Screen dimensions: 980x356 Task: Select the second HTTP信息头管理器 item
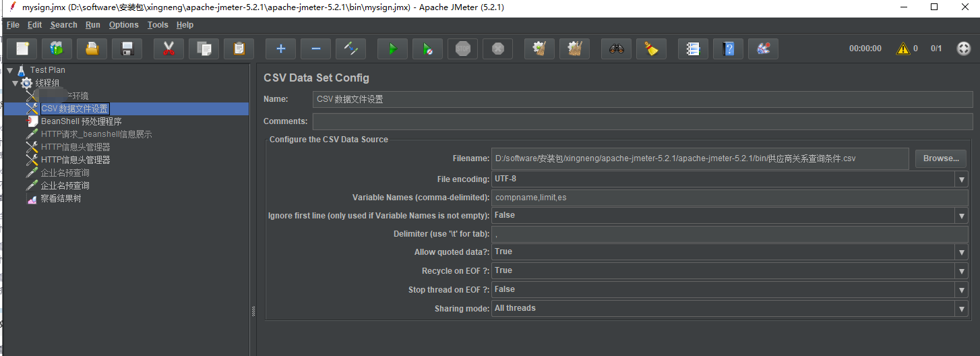pos(75,160)
